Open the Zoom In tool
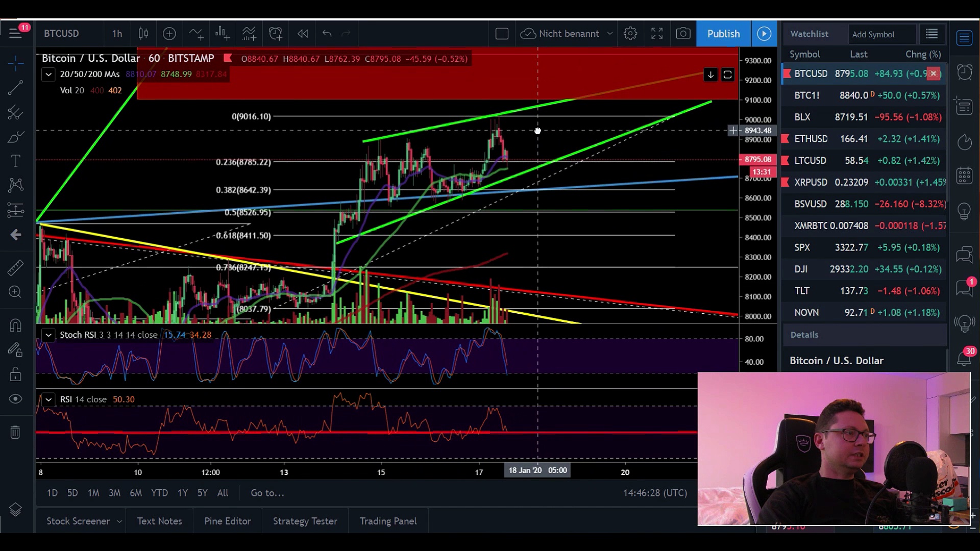The height and width of the screenshot is (551, 980). 15,292
